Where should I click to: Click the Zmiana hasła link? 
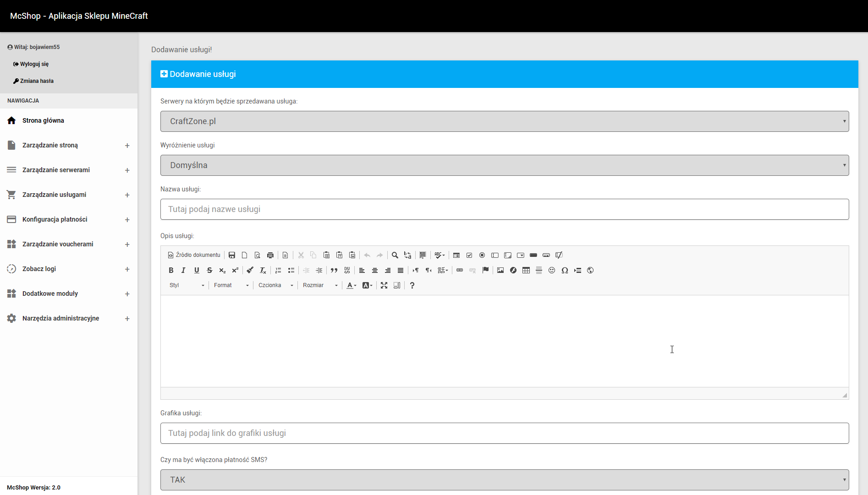pyautogui.click(x=37, y=81)
